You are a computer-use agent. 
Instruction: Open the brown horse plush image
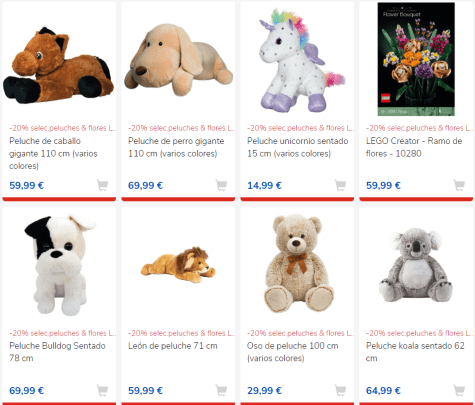tap(59, 65)
